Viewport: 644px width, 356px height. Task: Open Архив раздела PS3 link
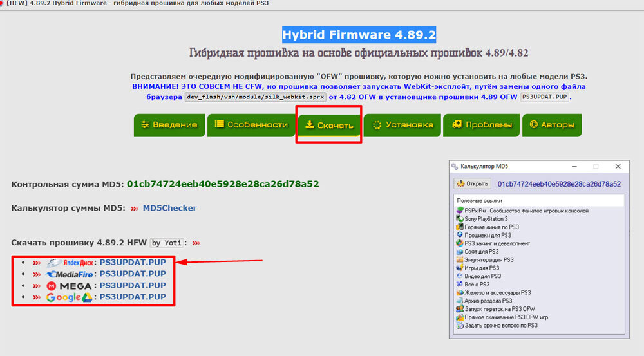click(488, 301)
